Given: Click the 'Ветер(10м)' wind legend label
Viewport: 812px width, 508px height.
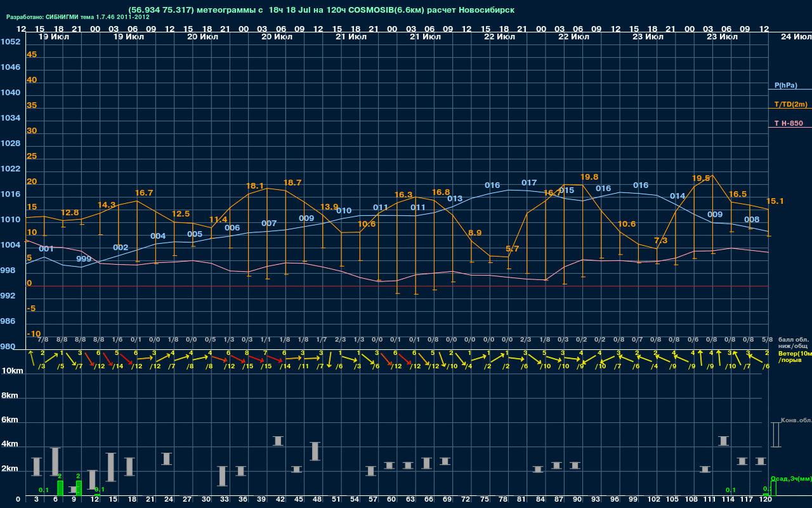Looking at the screenshot, I should (795, 353).
